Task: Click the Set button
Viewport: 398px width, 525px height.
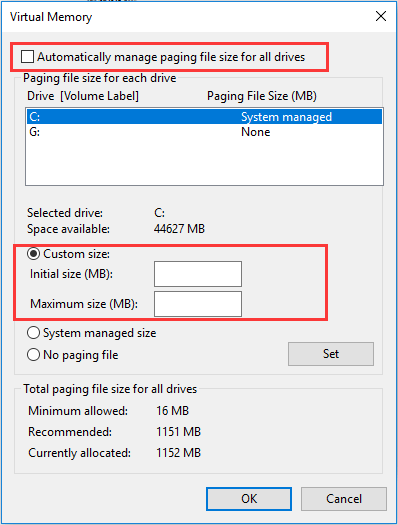Action: click(331, 354)
